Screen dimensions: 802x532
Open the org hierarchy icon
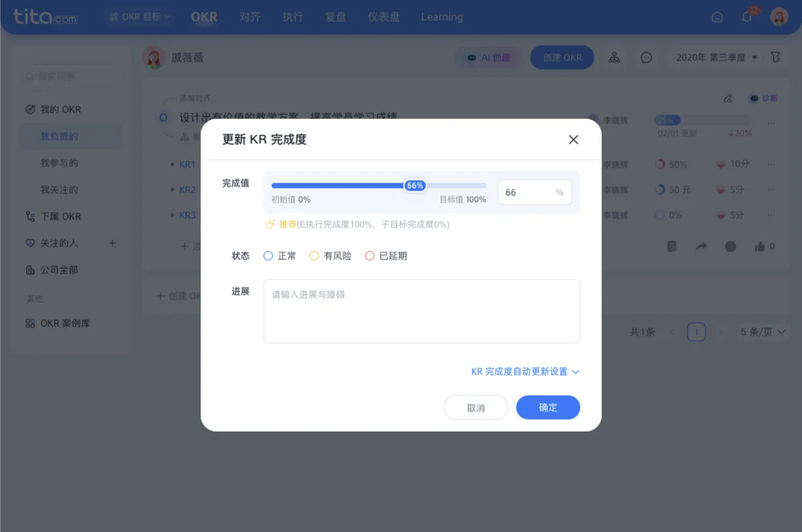tap(614, 57)
